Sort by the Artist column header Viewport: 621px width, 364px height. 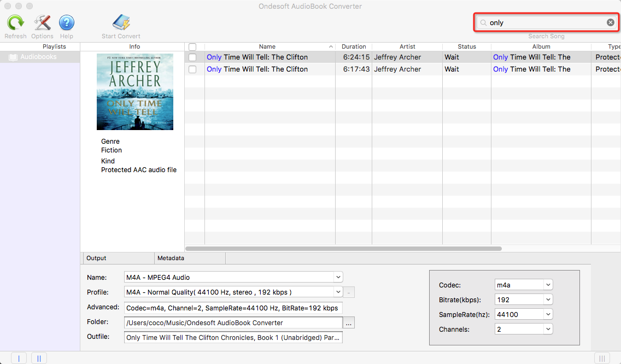click(407, 47)
